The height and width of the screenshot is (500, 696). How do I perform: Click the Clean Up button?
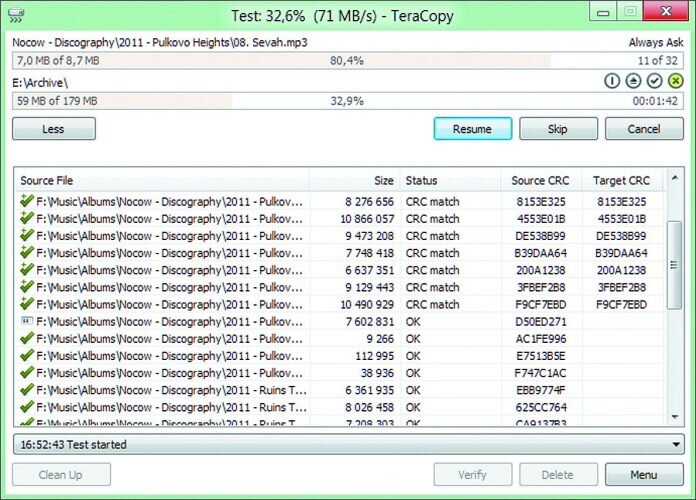pyautogui.click(x=61, y=475)
